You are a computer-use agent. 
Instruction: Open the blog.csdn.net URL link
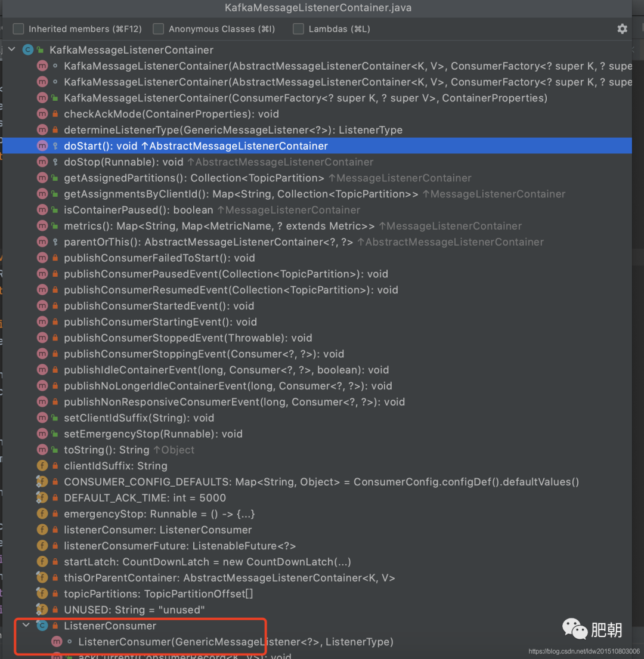[x=584, y=651]
